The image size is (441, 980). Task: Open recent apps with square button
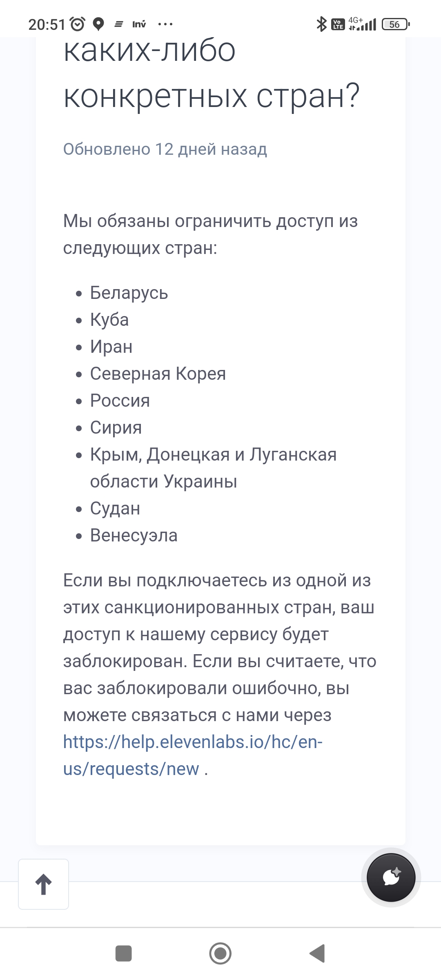pyautogui.click(x=124, y=953)
